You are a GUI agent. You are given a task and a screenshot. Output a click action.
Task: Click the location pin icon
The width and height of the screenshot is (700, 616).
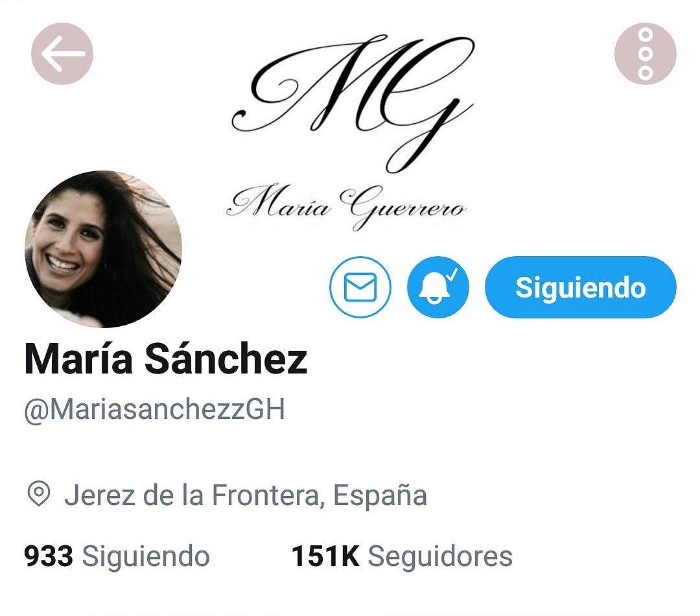[x=39, y=494]
